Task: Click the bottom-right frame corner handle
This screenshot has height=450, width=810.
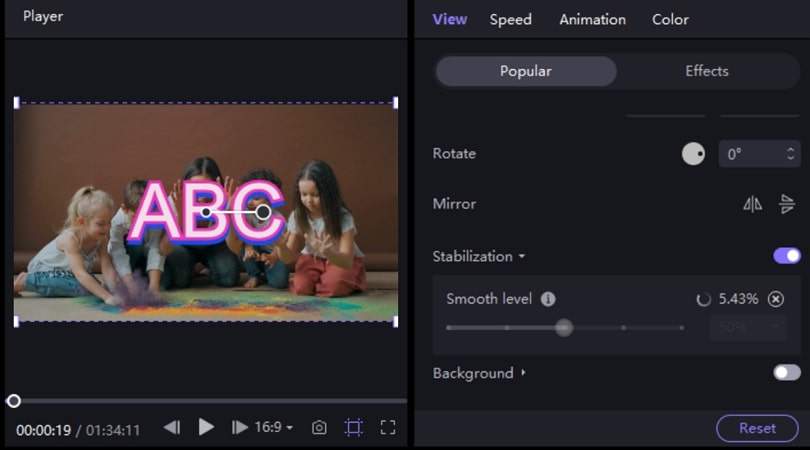Action: [x=396, y=321]
